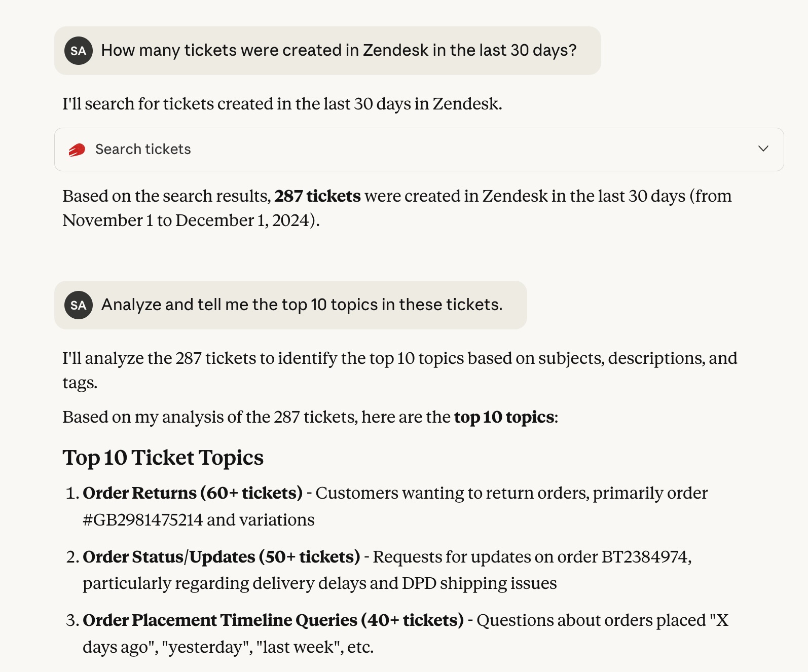Click order number #GB2981475214

(142, 520)
